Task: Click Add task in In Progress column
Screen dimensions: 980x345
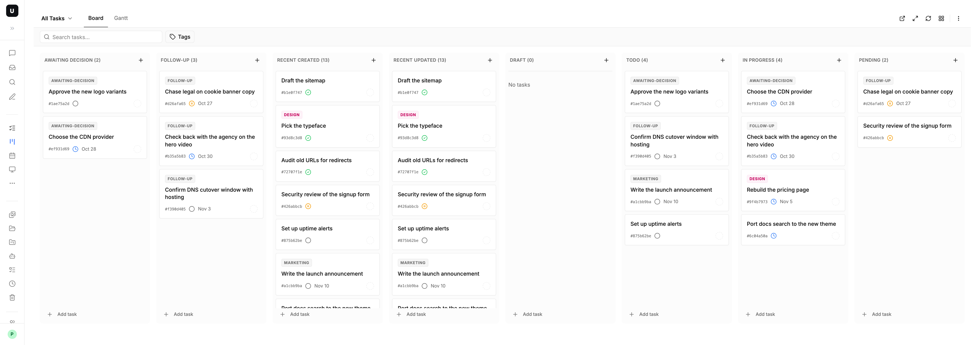Action: tap(760, 314)
